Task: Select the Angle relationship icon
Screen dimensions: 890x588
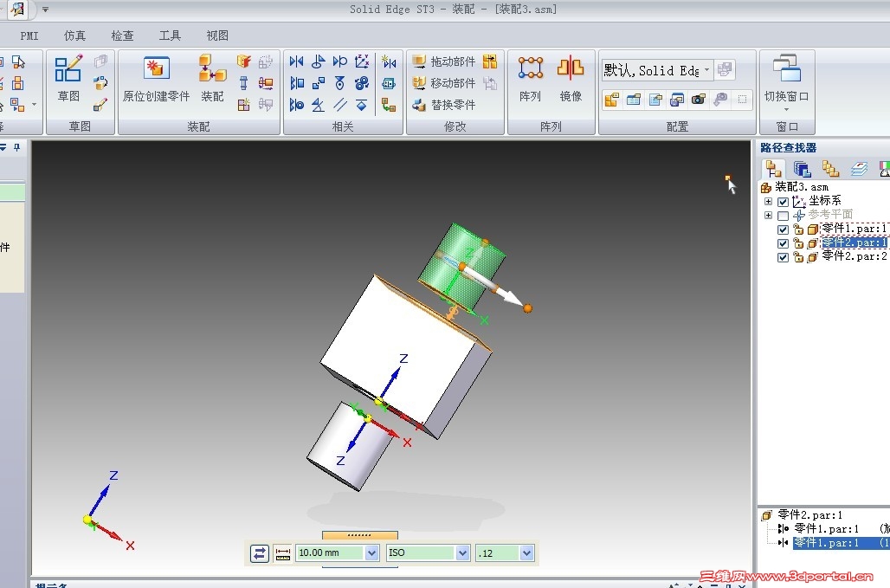Action: click(x=319, y=105)
